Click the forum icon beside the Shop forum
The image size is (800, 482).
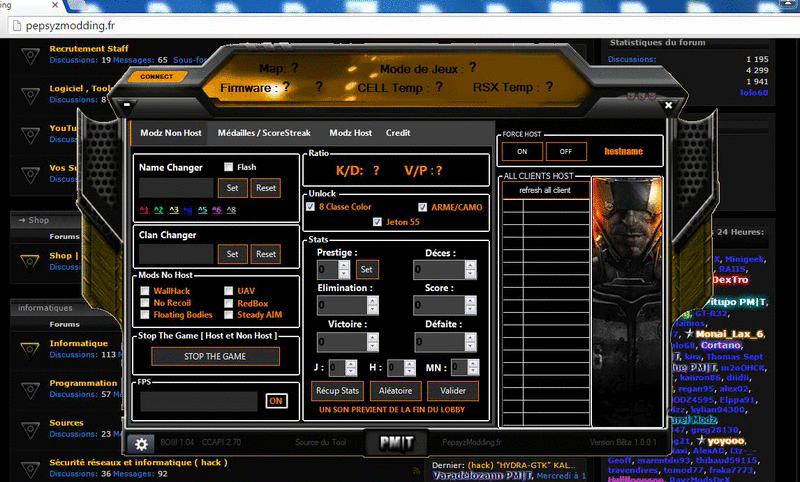click(x=30, y=262)
